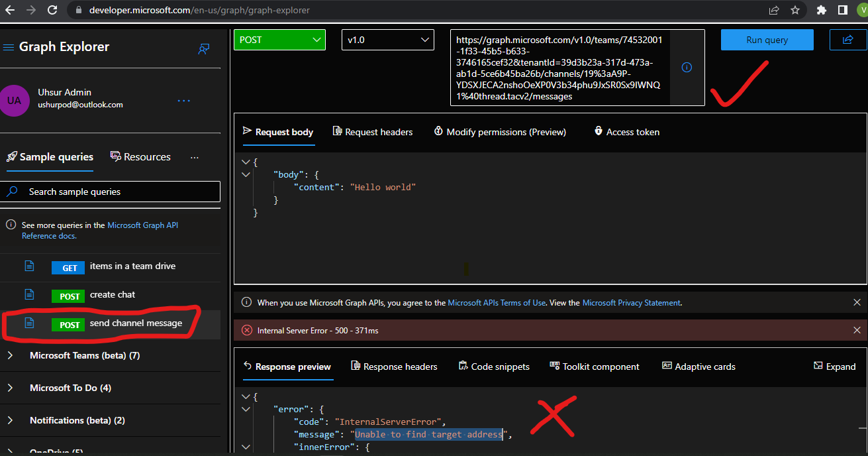The width and height of the screenshot is (868, 456).
Task: Dismiss the Internal Server Error banner
Action: tap(857, 330)
